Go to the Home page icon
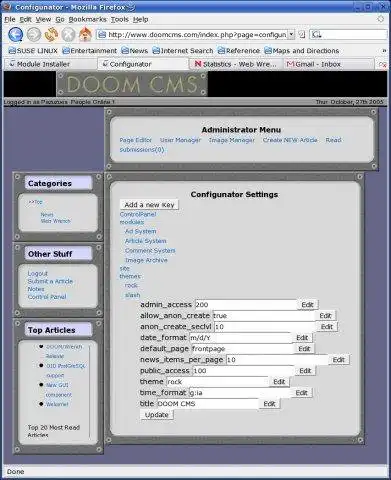 pyautogui.click(x=85, y=34)
